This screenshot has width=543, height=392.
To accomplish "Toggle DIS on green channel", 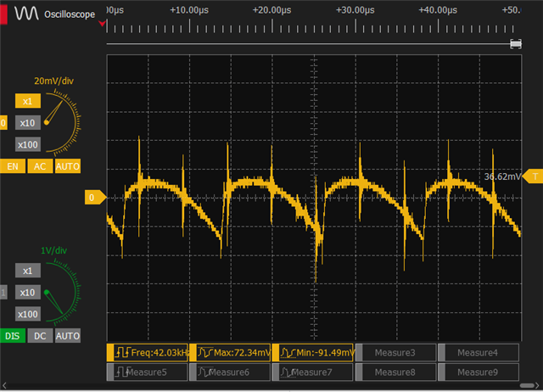I will click(13, 335).
